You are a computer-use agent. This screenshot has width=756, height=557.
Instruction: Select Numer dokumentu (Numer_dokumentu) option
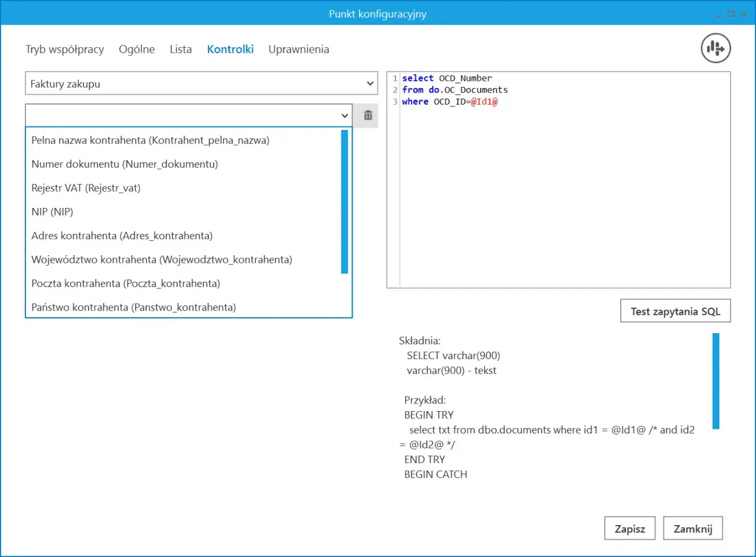click(183, 164)
